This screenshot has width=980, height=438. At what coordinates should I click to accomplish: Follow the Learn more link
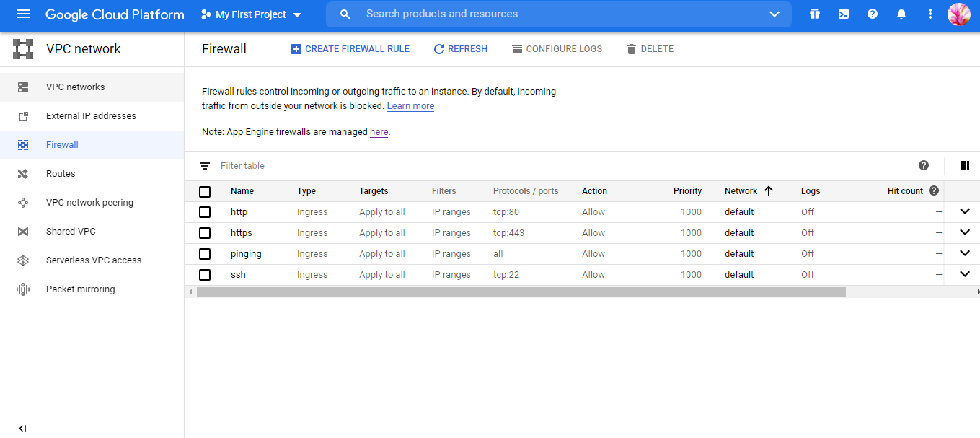pos(410,106)
